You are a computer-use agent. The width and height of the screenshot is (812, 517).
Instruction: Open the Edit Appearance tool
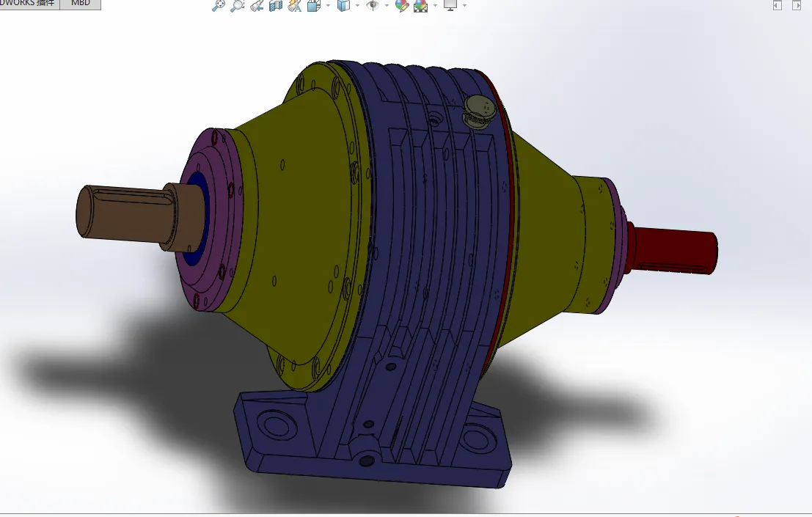click(402, 6)
